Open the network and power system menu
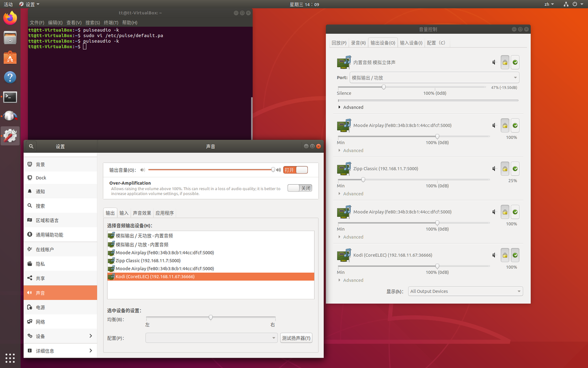The height and width of the screenshot is (368, 588). (574, 4)
